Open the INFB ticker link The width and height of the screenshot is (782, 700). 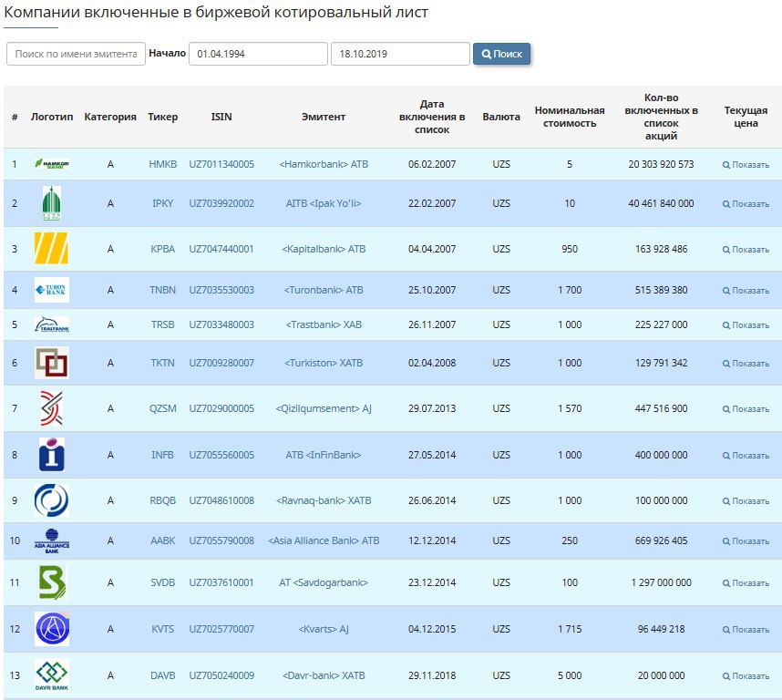click(x=162, y=455)
